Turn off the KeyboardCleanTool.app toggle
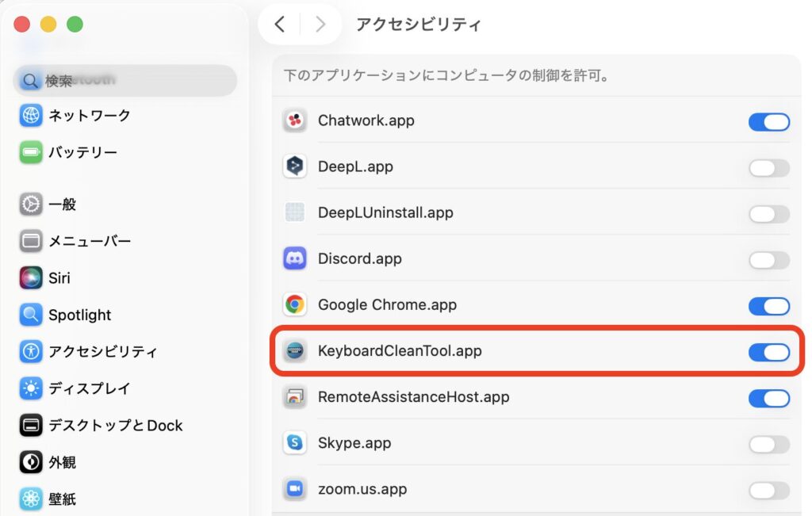812x516 pixels. pyautogui.click(x=768, y=351)
